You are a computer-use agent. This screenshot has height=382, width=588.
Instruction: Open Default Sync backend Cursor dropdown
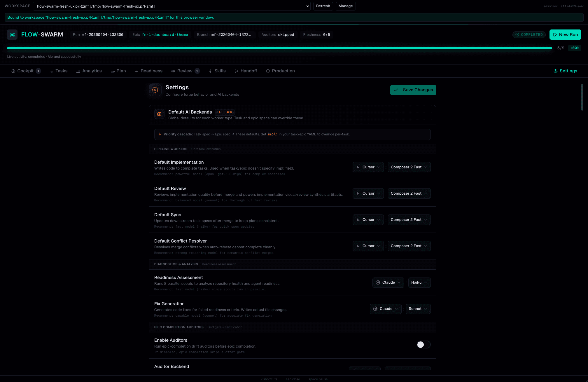click(x=368, y=220)
